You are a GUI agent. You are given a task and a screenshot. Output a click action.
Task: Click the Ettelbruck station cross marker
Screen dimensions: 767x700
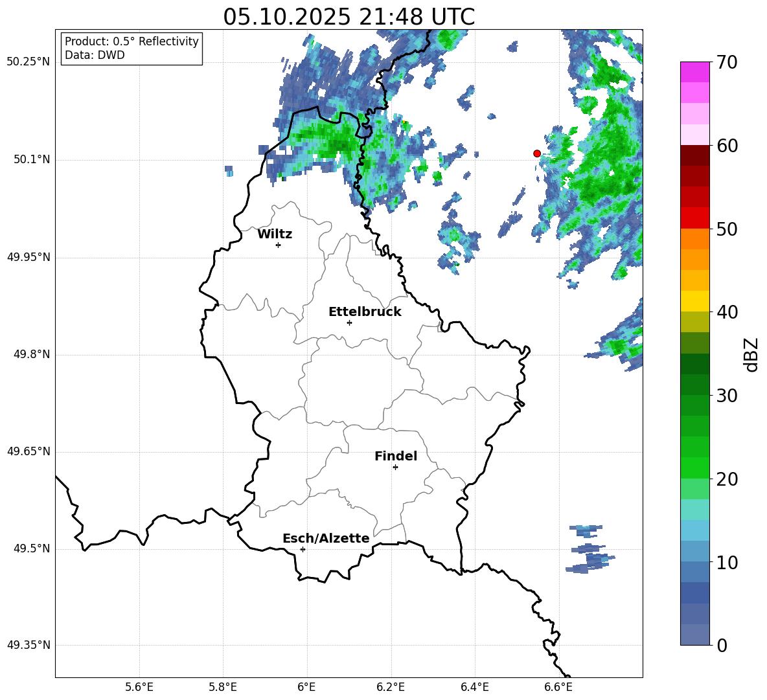pyautogui.click(x=349, y=322)
